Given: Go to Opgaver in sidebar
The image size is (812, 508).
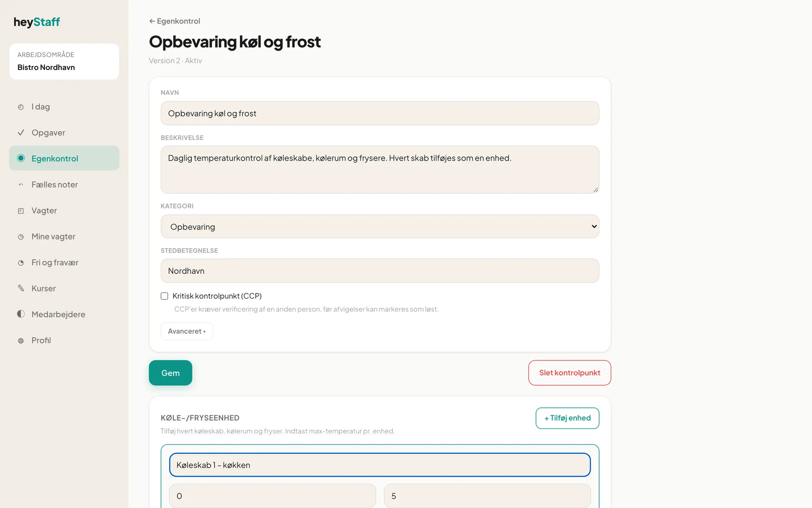Looking at the screenshot, I should point(64,133).
